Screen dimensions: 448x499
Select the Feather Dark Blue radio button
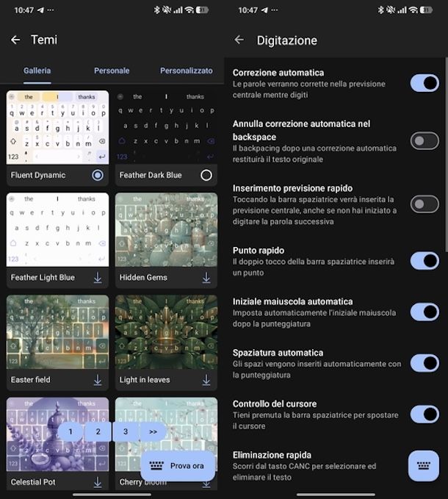pos(206,175)
